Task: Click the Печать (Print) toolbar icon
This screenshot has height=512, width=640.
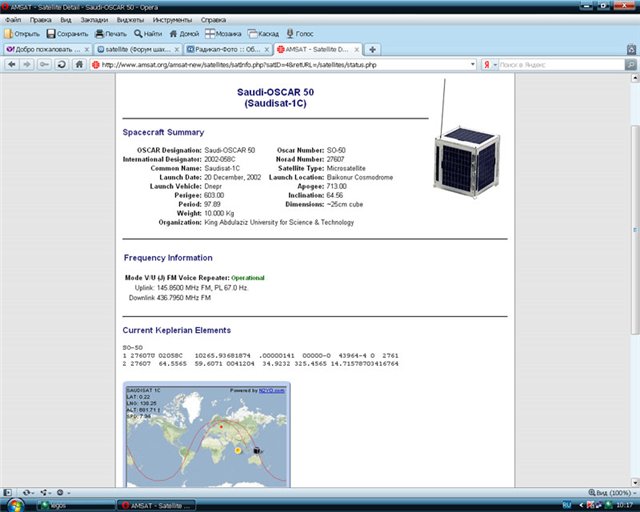Action: click(x=99, y=33)
